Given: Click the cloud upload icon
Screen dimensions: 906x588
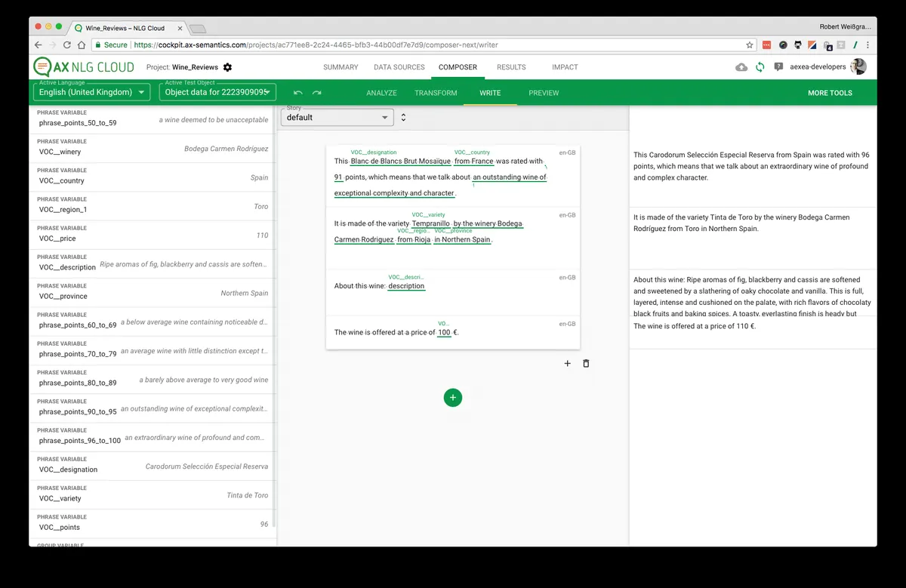Looking at the screenshot, I should coord(741,67).
